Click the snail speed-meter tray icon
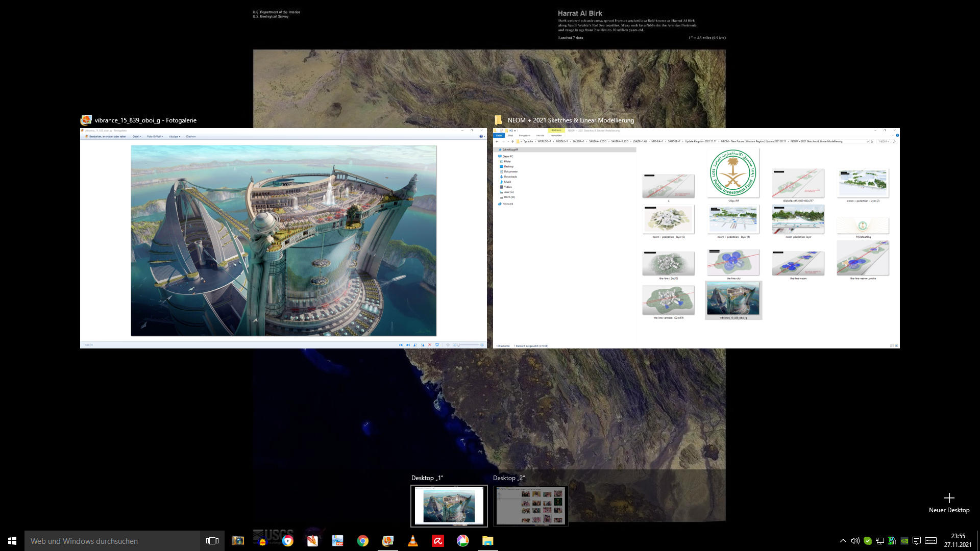Screen dimensions: 980x551 pyautogui.click(x=892, y=541)
